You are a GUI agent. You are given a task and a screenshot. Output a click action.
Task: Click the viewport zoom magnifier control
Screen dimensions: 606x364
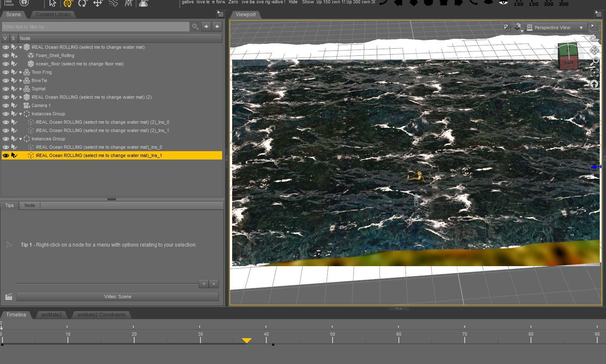(x=595, y=62)
